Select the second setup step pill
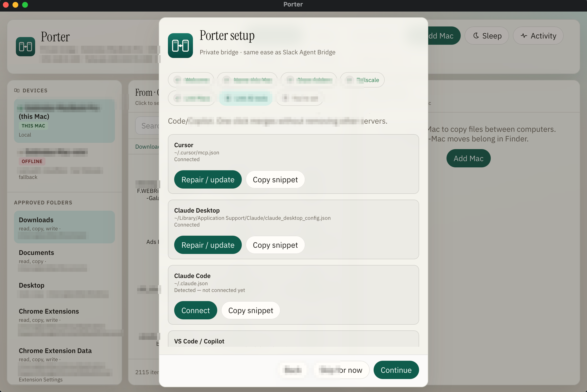 click(x=247, y=80)
